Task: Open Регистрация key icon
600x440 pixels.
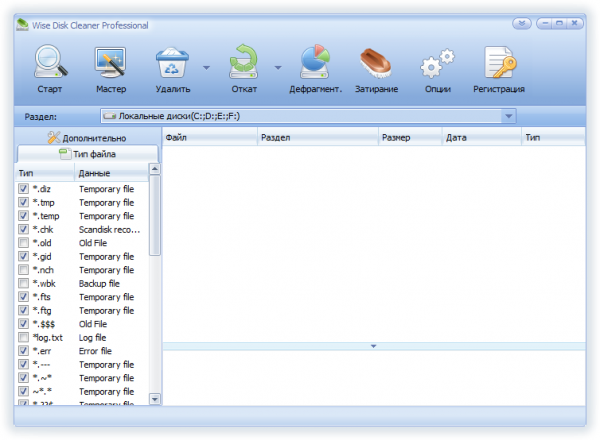Action: click(x=500, y=62)
